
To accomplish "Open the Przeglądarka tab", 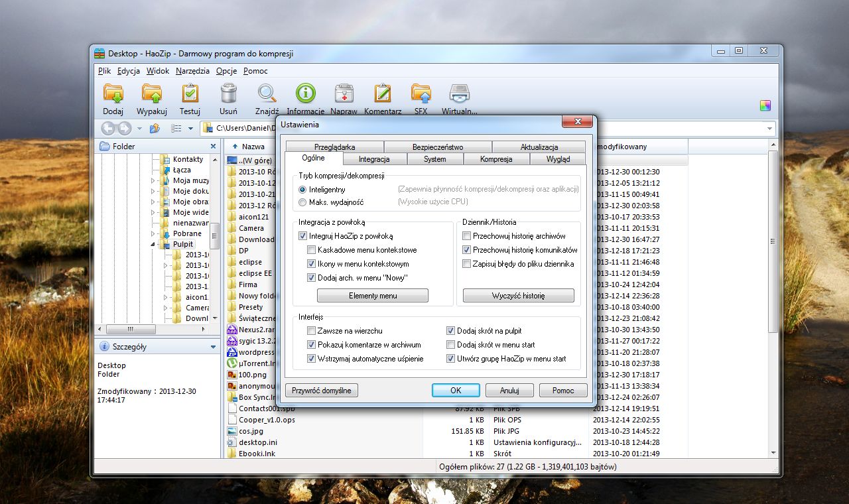I will click(x=335, y=147).
